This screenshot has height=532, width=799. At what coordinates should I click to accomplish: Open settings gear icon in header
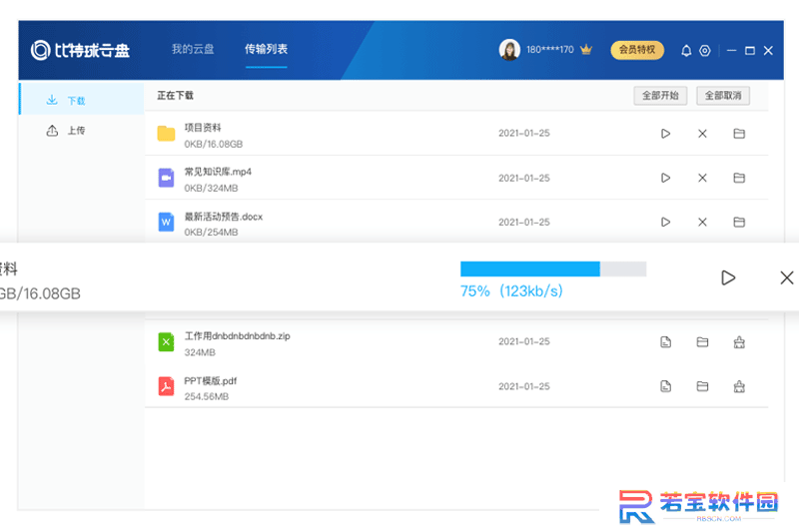click(x=705, y=50)
